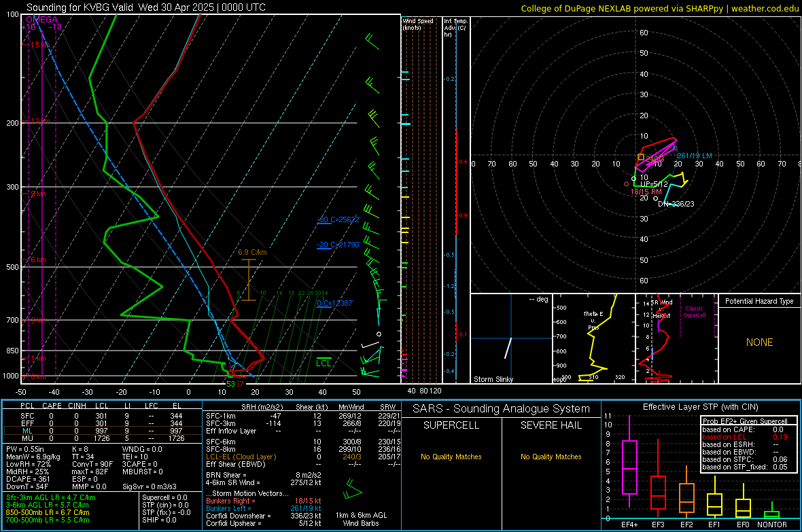
Task: Click the 'MeanW = 6.9g/kg' value
Action: pos(33,457)
